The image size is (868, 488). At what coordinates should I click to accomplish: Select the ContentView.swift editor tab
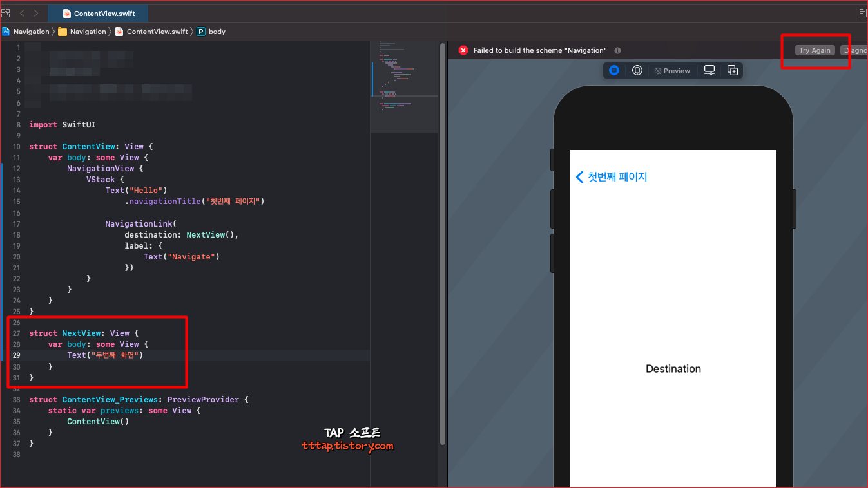(x=99, y=14)
